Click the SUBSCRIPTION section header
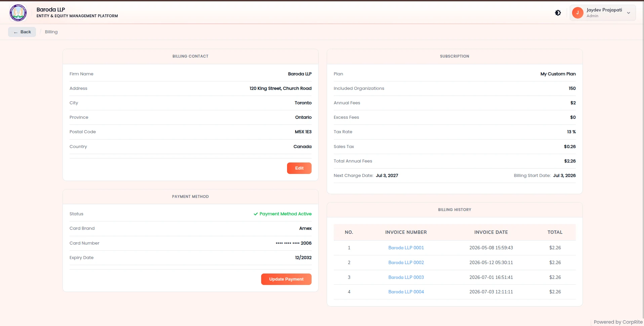 coord(454,57)
